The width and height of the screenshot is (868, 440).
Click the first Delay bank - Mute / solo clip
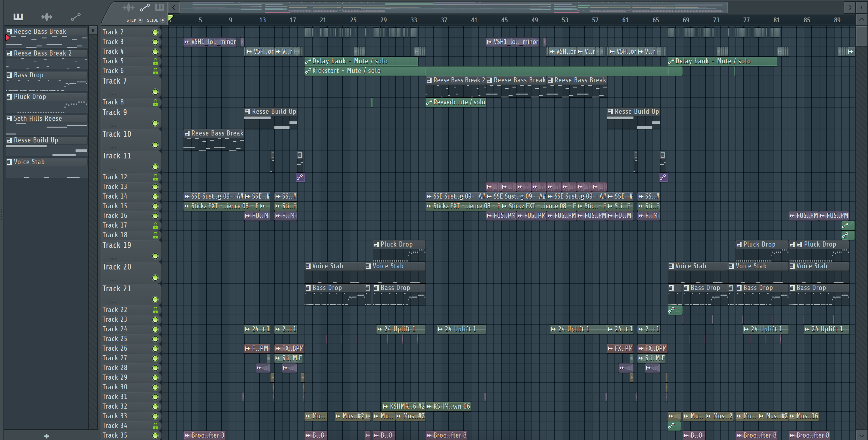361,61
